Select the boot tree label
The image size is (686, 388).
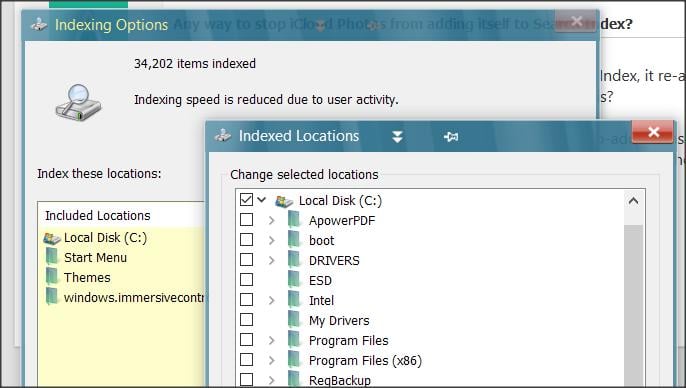click(322, 241)
